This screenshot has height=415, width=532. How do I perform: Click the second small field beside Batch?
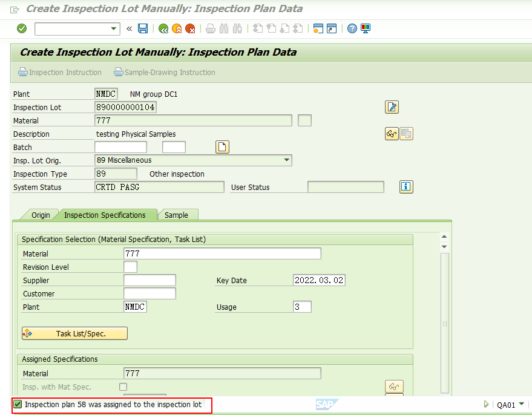[174, 147]
